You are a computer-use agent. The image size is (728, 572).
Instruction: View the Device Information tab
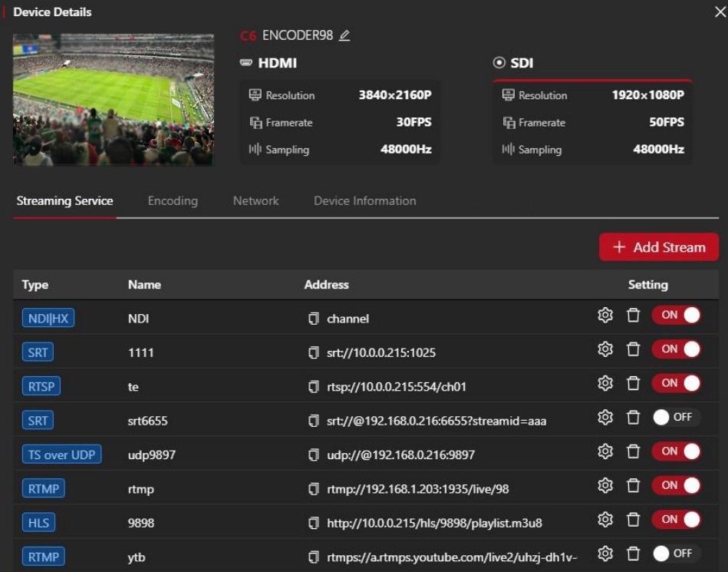(364, 200)
